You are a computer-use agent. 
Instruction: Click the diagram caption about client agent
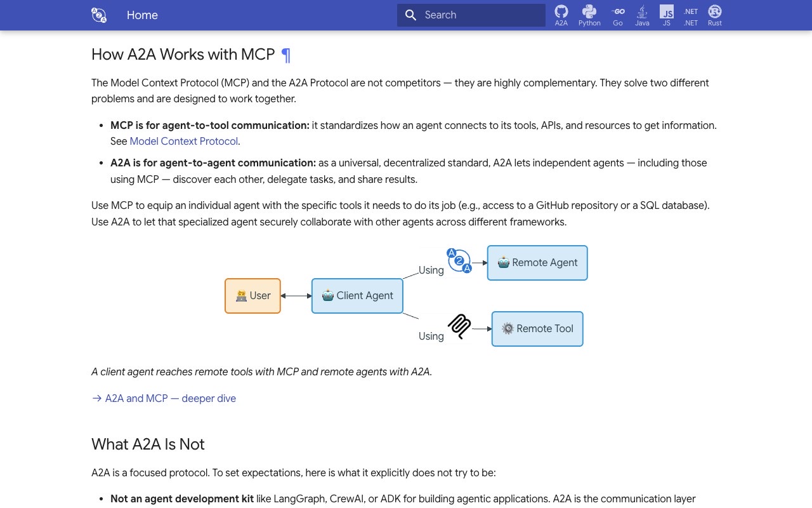[261, 372]
